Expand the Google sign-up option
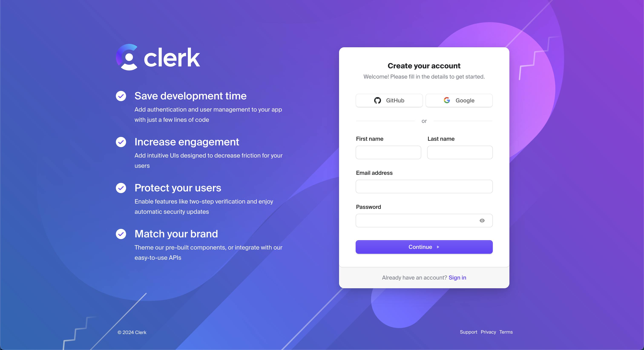 pos(459,100)
